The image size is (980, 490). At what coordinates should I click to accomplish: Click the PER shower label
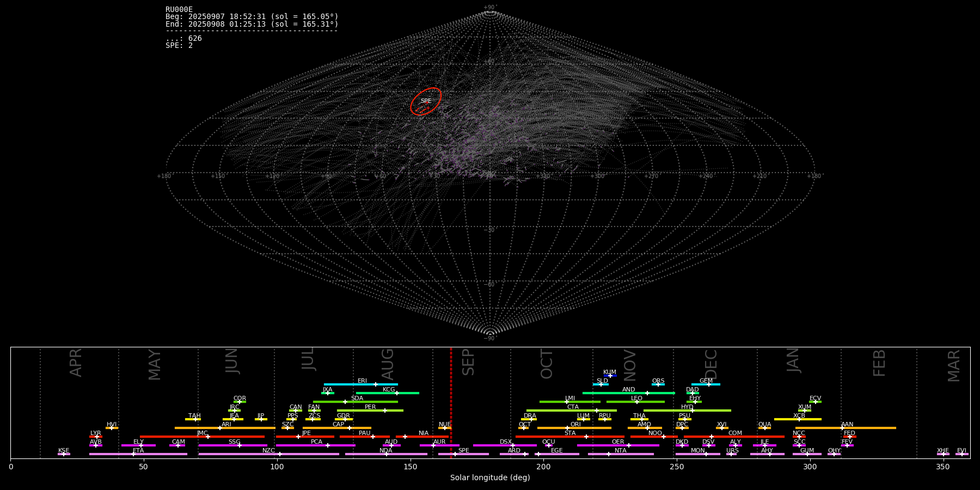370,407
